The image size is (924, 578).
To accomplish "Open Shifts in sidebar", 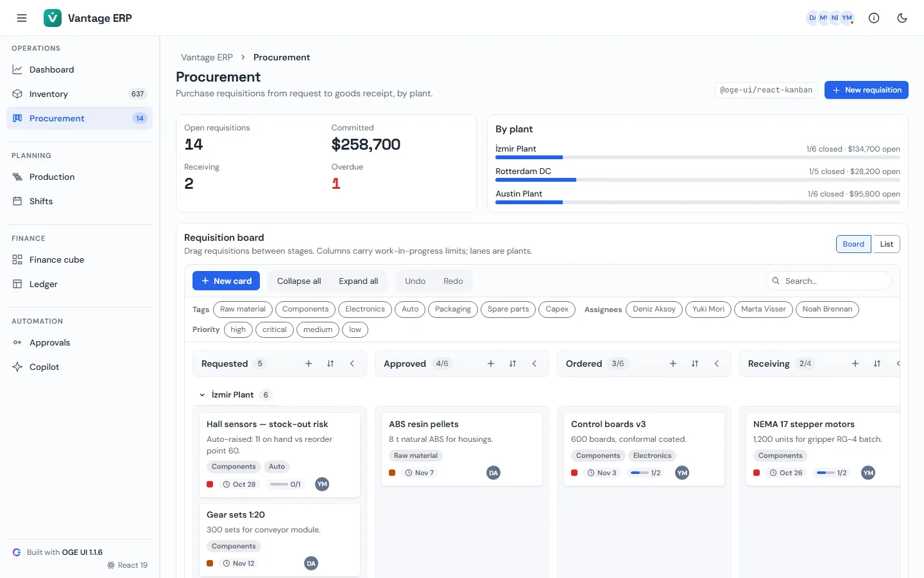I will point(80,201).
